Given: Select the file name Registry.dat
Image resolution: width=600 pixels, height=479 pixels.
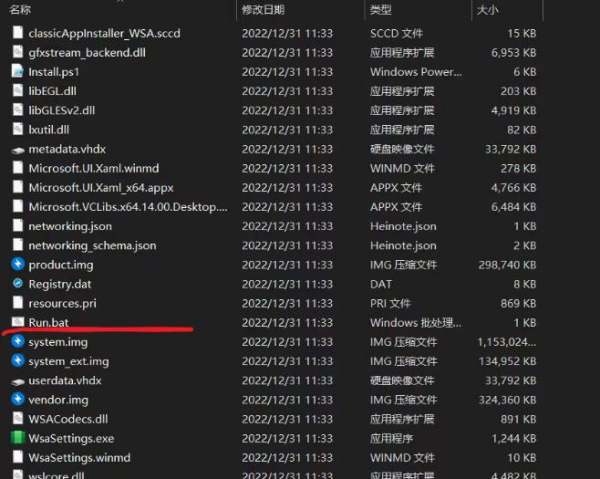Looking at the screenshot, I should (60, 284).
